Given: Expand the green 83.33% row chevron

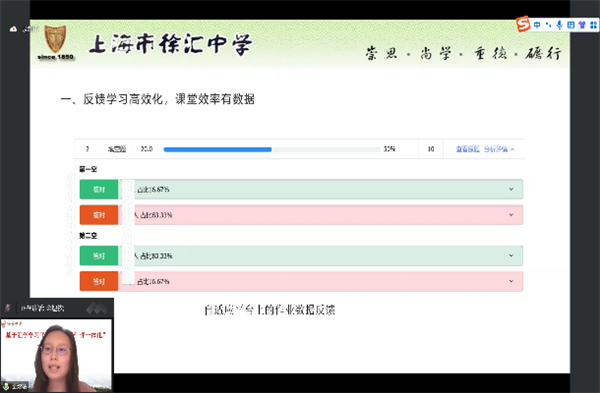Looking at the screenshot, I should [511, 256].
